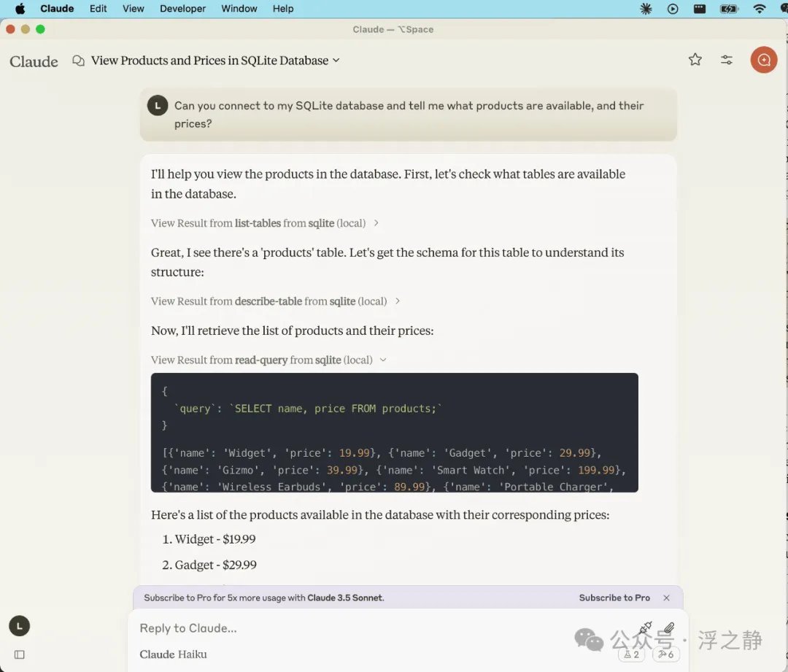Click the Claude logo in the header
This screenshot has width=788, height=672.
pyautogui.click(x=34, y=61)
